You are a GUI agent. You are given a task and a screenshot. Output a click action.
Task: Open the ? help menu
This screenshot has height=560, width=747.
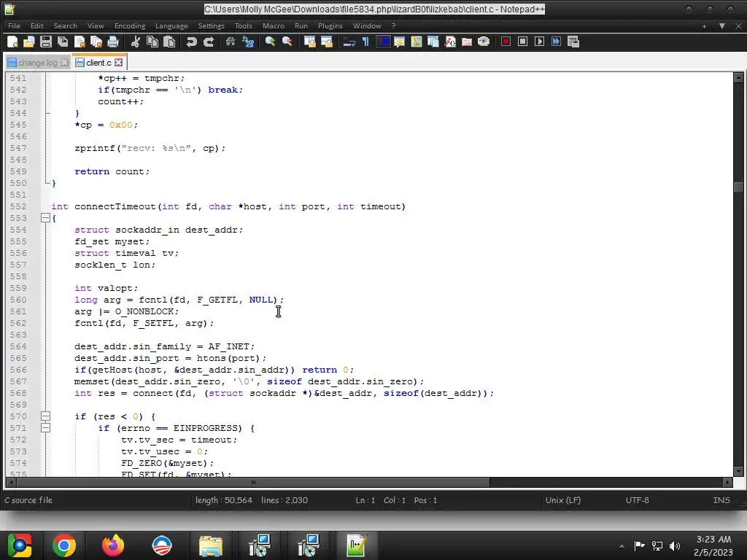pos(393,26)
